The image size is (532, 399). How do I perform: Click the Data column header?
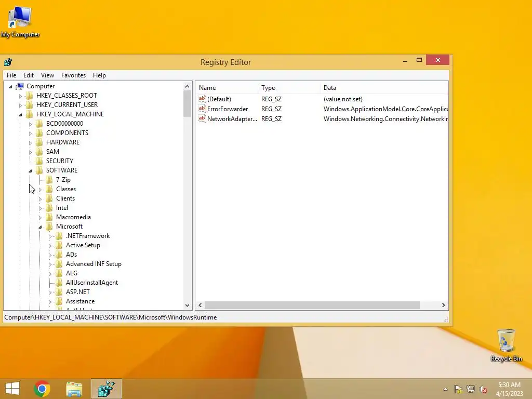tap(384, 87)
